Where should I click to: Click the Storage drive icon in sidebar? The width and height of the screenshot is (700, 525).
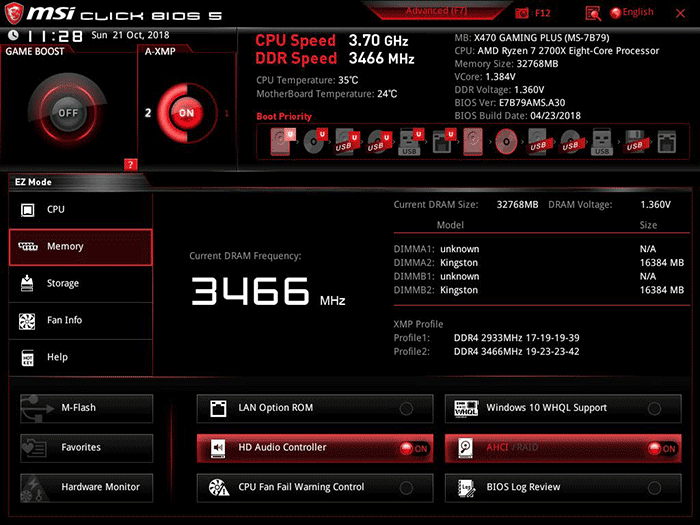(27, 283)
